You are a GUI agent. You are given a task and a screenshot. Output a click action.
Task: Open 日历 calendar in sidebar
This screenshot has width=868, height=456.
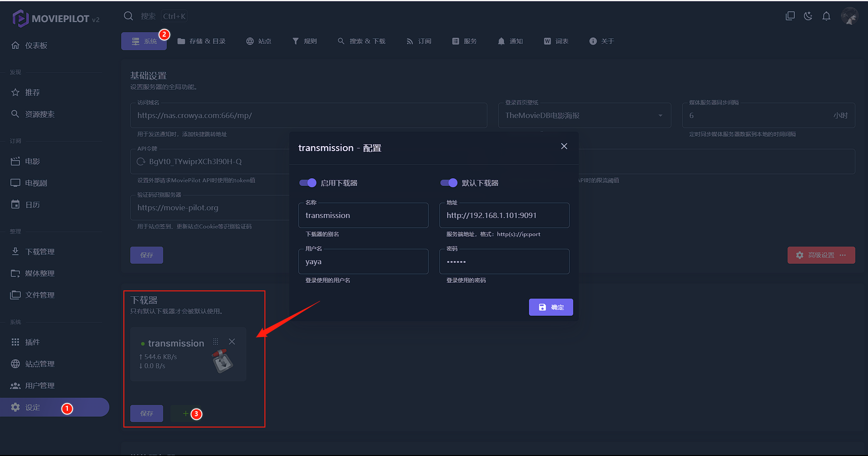click(x=54, y=204)
